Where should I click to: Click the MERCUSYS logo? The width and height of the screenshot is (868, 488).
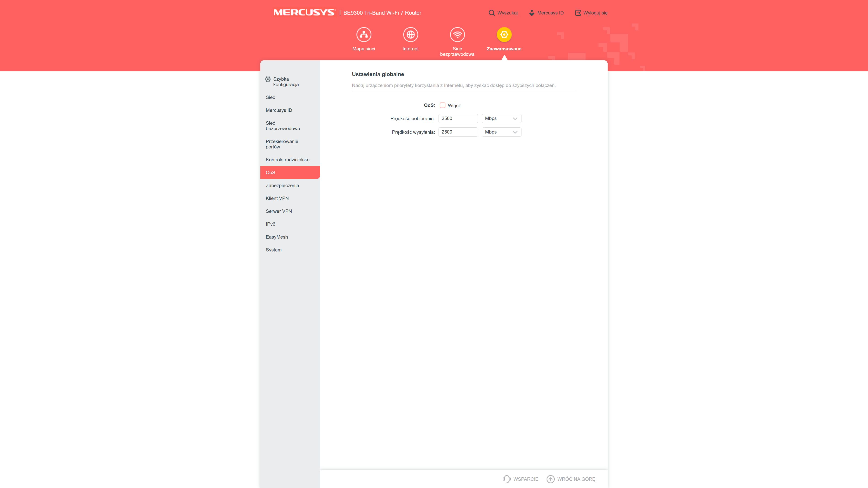pos(304,12)
